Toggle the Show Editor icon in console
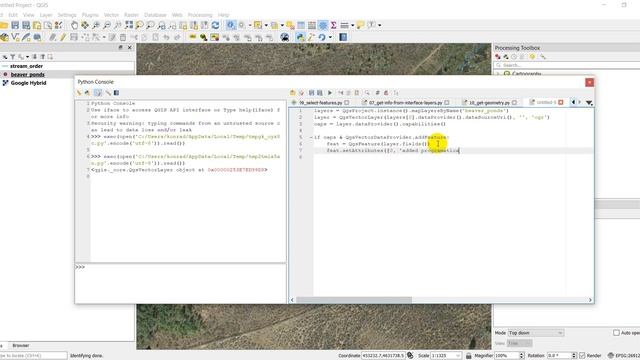The image size is (640, 360). click(98, 93)
